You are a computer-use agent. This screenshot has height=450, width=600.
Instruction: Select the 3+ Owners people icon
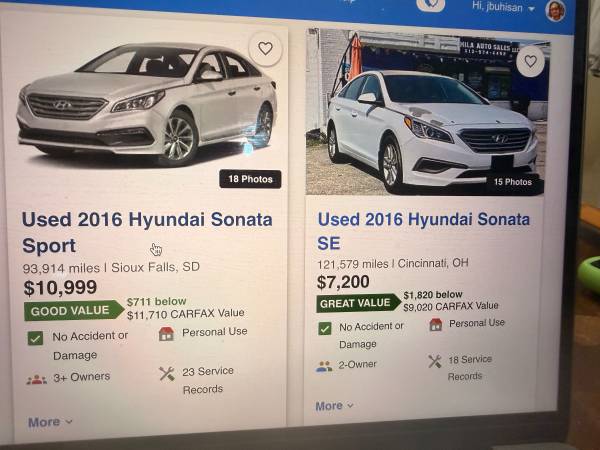tap(37, 380)
